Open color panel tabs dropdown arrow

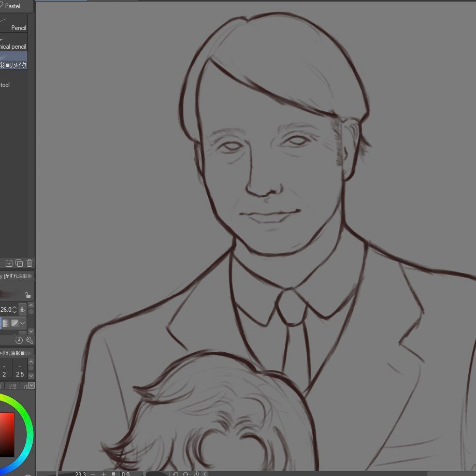[32, 385]
